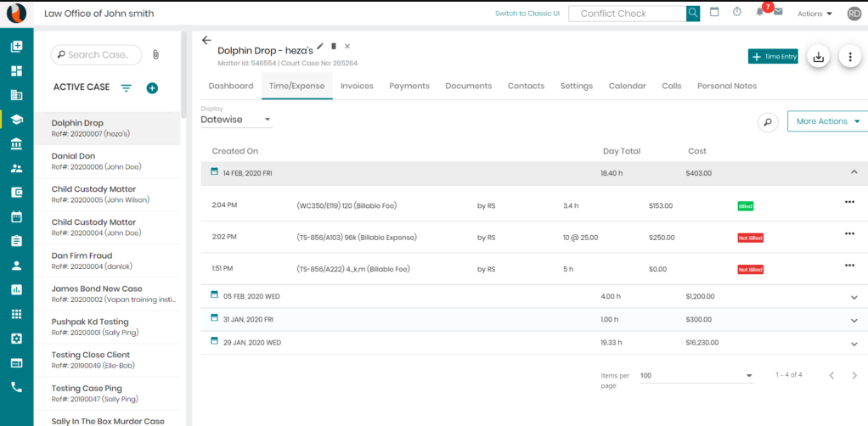The image size is (868, 426).
Task: Go back using the left arrow
Action: click(206, 40)
